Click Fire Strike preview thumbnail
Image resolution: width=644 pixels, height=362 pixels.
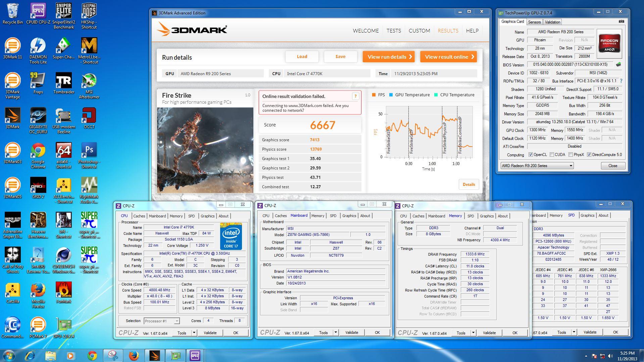(x=205, y=150)
